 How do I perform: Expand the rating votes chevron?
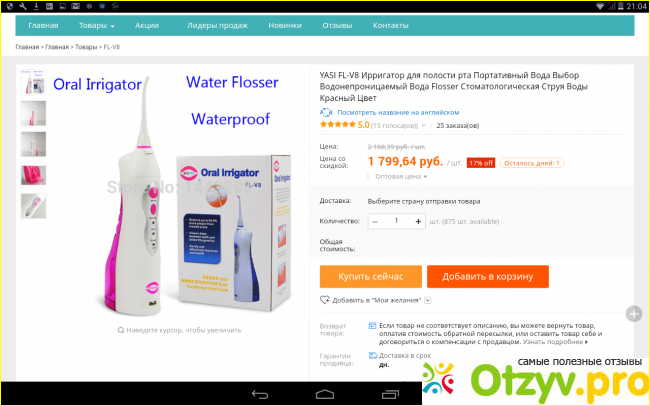423,125
